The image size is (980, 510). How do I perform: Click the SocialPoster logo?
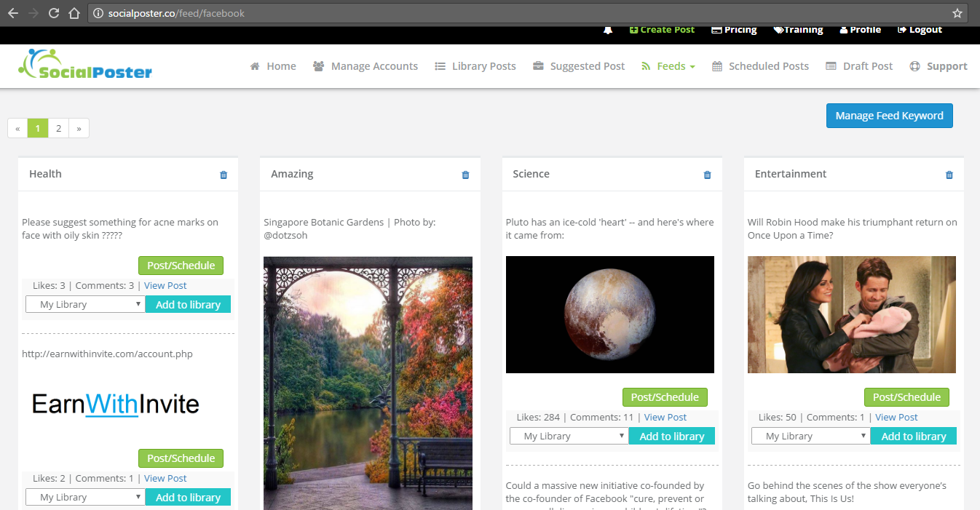click(84, 65)
